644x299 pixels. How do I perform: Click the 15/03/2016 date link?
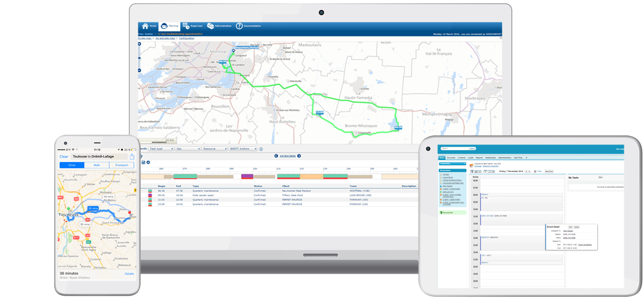[288, 156]
